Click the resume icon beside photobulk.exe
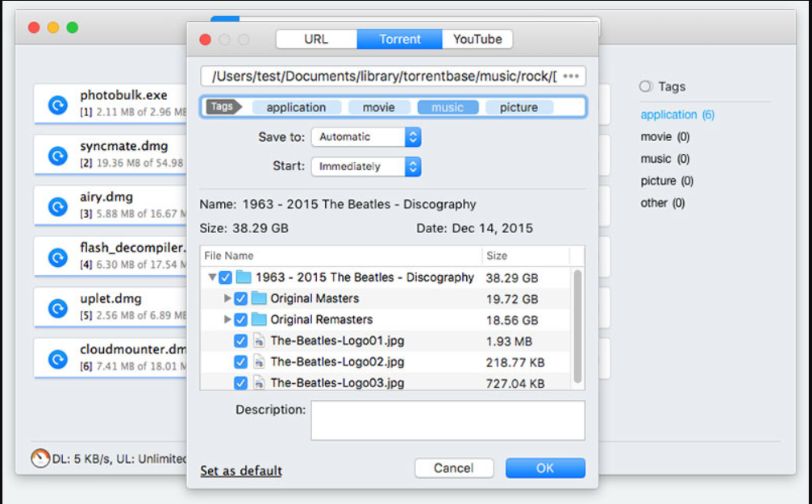The height and width of the screenshot is (504, 812). point(58,105)
